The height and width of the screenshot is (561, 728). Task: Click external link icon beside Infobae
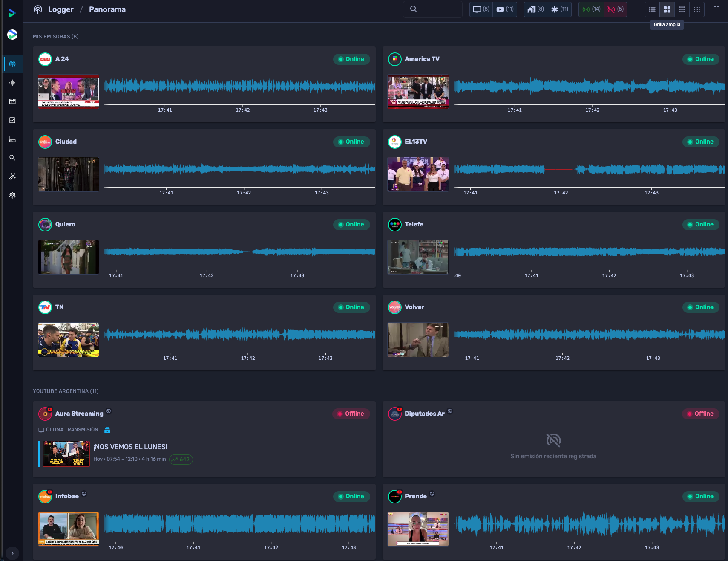pyautogui.click(x=84, y=494)
